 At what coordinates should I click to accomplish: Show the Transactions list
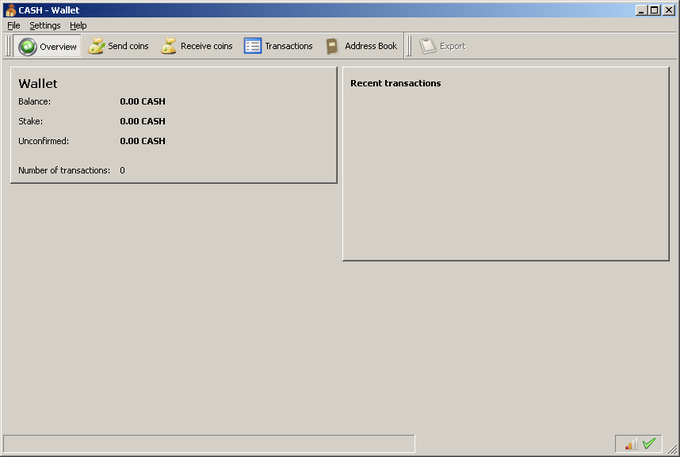pos(278,46)
